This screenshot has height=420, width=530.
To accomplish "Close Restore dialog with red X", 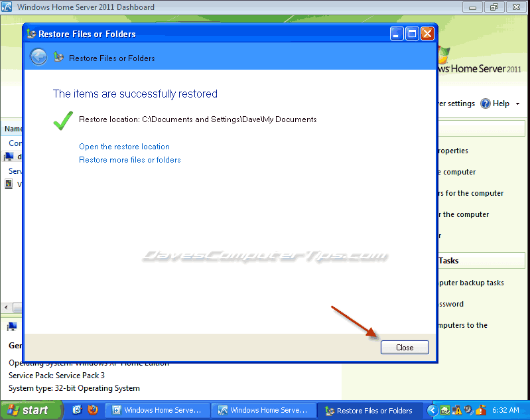I will (427, 34).
